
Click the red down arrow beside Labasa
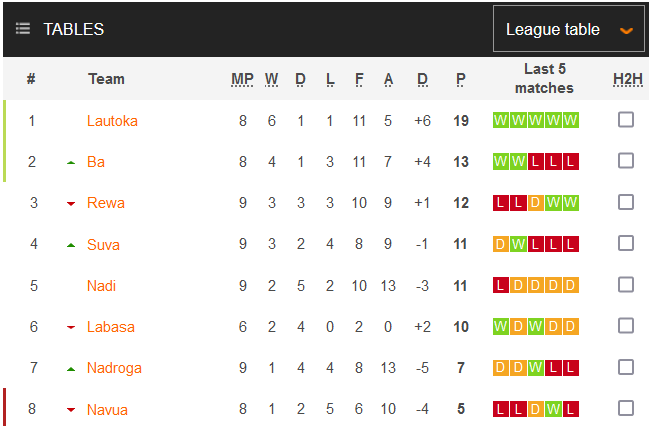pyautogui.click(x=71, y=328)
